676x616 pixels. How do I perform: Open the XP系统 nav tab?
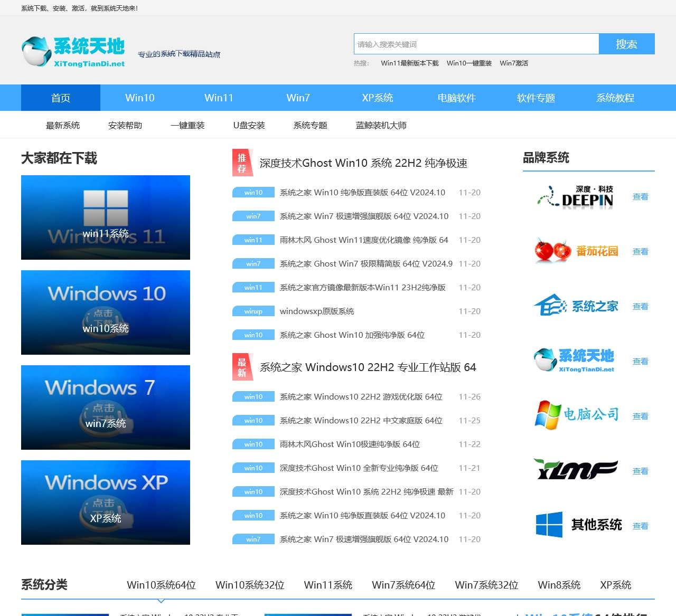coord(378,98)
